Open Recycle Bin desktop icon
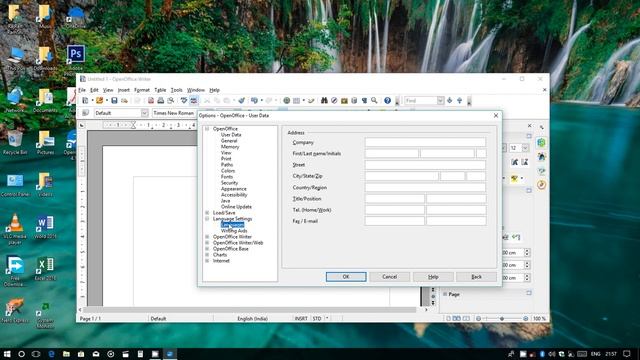Viewport: 640px width, 360px height. point(15,143)
